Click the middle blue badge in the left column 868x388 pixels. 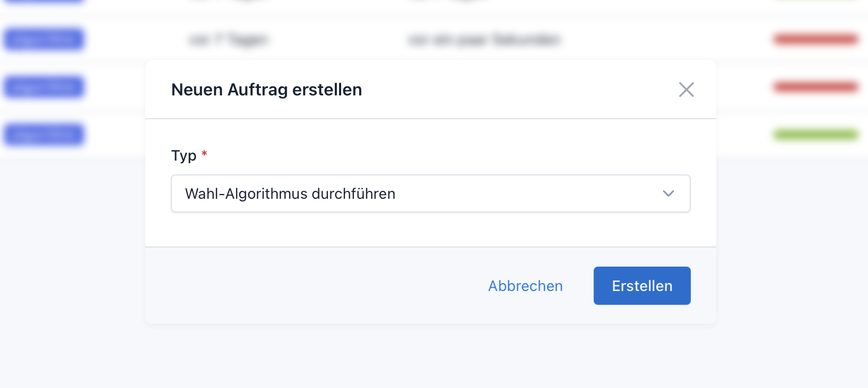(44, 86)
